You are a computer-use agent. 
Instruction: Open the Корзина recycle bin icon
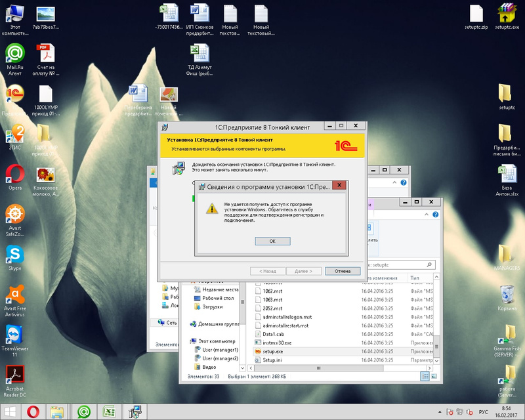tap(507, 295)
